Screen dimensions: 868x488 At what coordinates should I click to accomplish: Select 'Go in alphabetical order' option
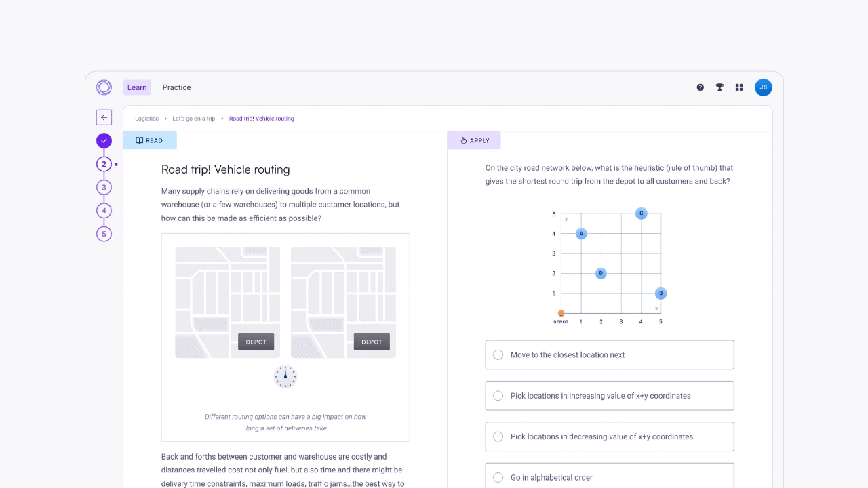coord(610,476)
